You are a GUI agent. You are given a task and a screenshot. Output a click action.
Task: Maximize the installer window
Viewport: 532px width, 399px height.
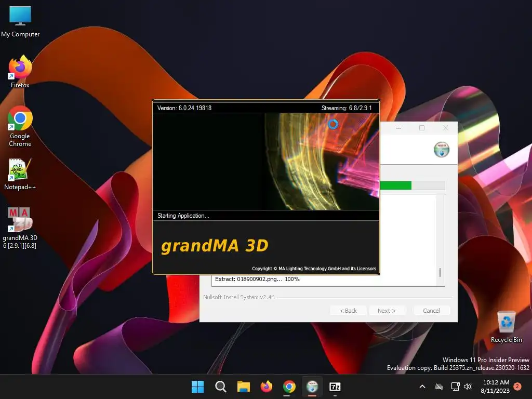point(422,128)
